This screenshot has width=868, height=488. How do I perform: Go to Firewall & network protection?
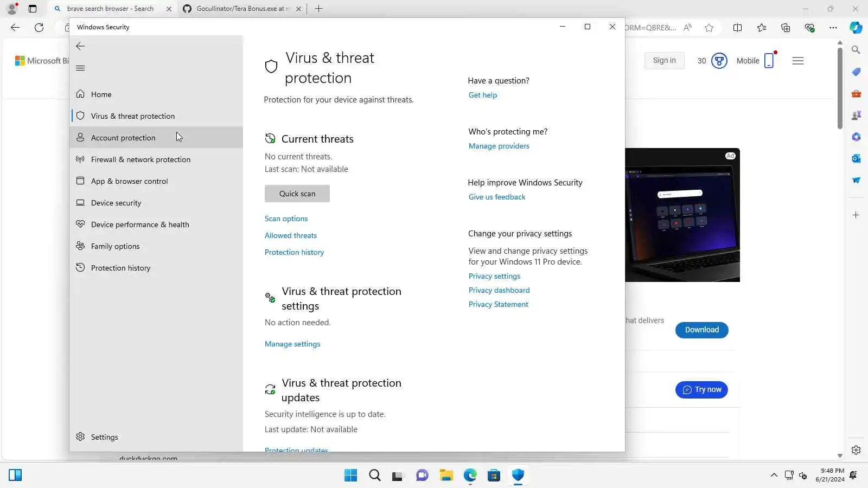[156, 159]
